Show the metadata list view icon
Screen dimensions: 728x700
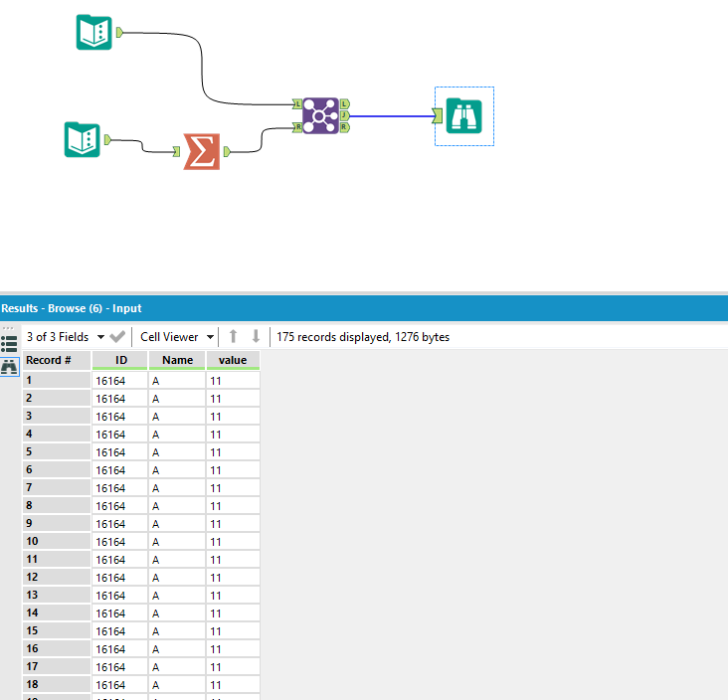coord(9,344)
